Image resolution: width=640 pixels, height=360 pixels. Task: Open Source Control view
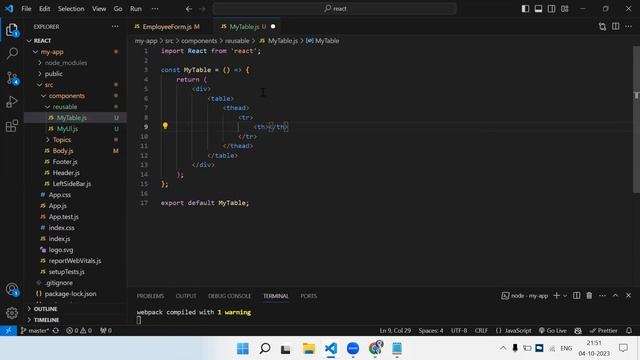pos(12,78)
